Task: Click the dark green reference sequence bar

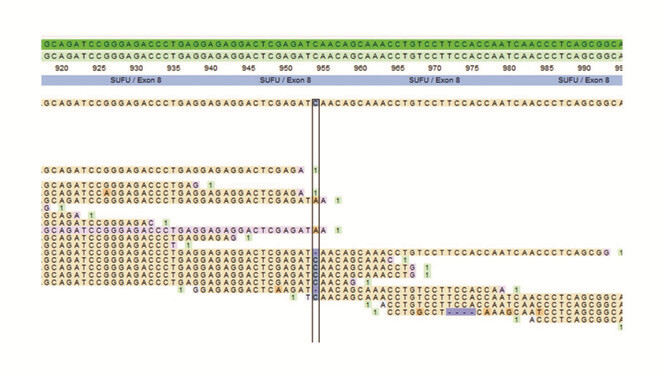Action: (332, 44)
